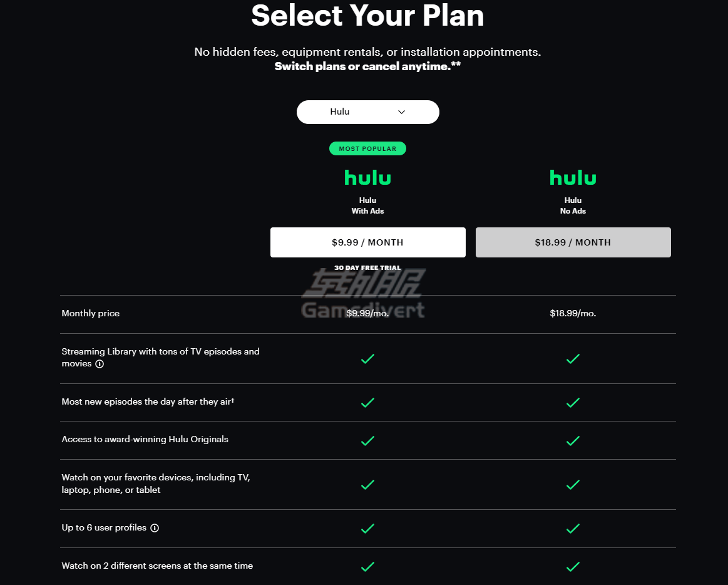This screenshot has width=728, height=585.
Task: Click No Ads checkmark for 2 different screens
Action: (573, 566)
